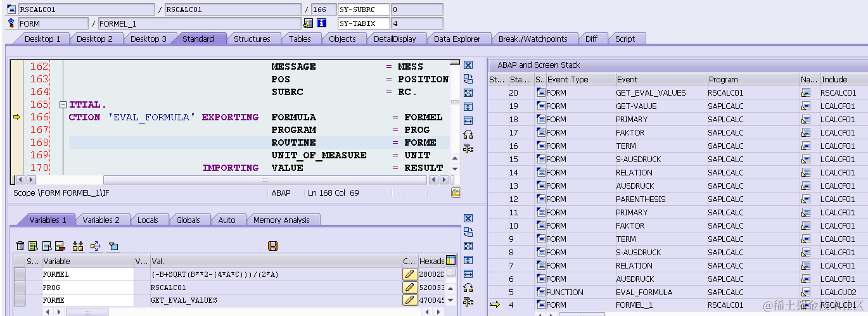Variables list vertical scrollbar down arrow
Image resolution: width=868 pixels, height=316 pixels.
point(450,300)
